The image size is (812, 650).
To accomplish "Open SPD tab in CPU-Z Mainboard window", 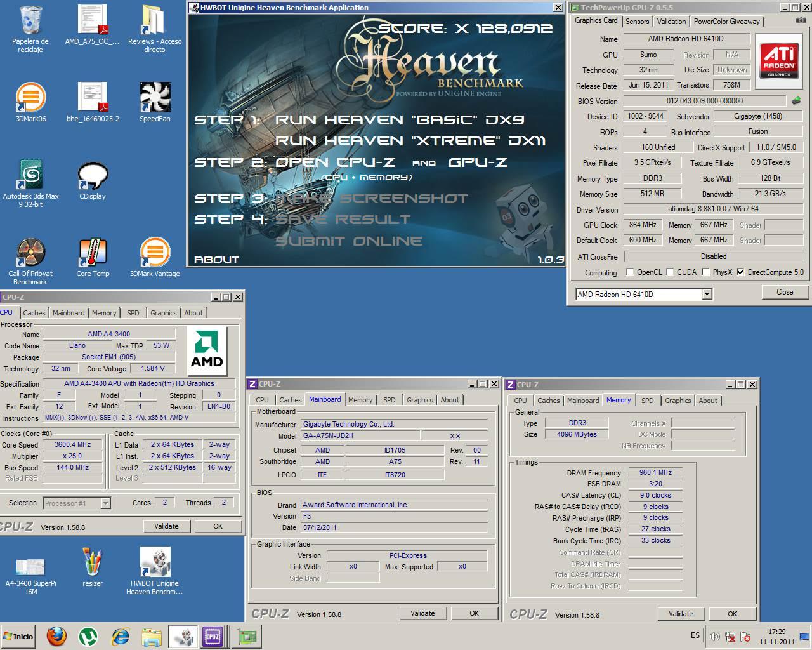I will (x=390, y=400).
